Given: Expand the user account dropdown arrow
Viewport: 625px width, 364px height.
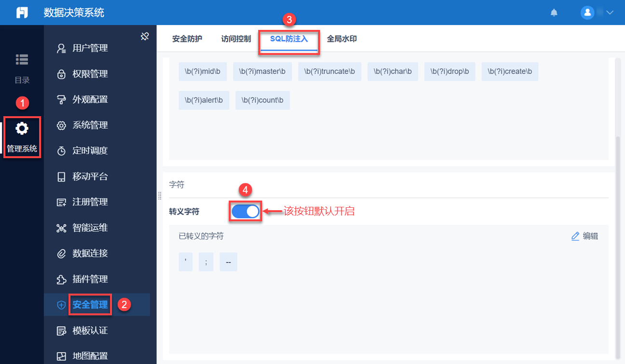Looking at the screenshot, I should [609, 13].
